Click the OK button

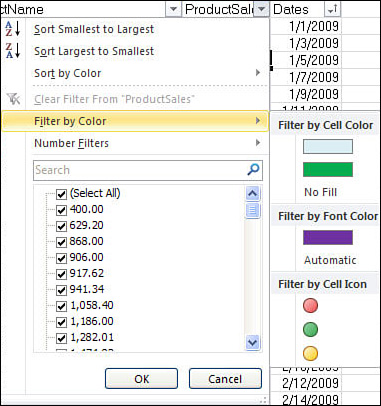(x=141, y=379)
